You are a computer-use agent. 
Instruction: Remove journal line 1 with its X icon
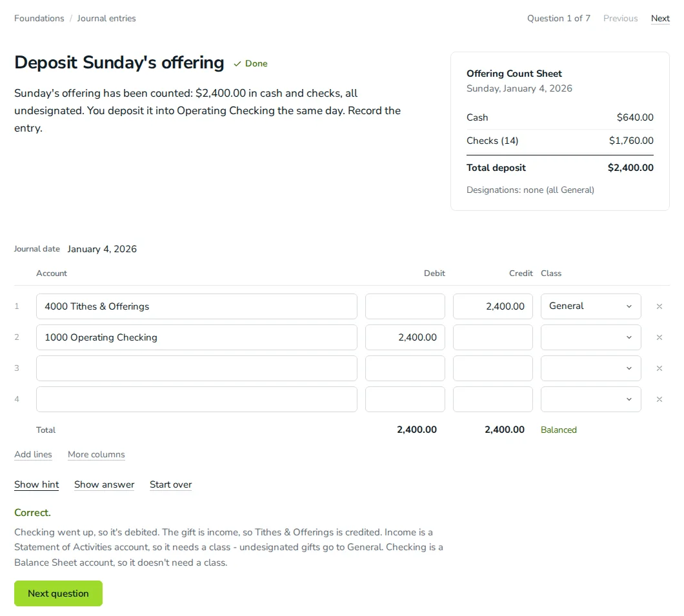coord(659,306)
